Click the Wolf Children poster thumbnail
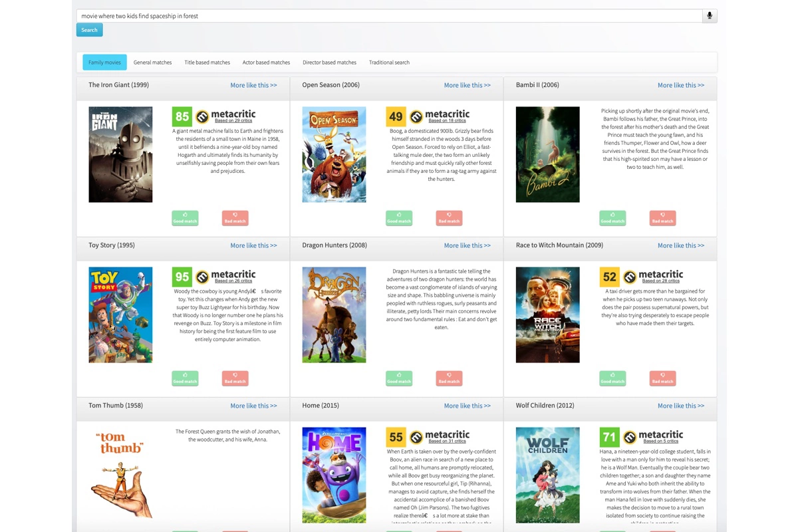Viewport: 798px width, 532px height. pos(547,475)
